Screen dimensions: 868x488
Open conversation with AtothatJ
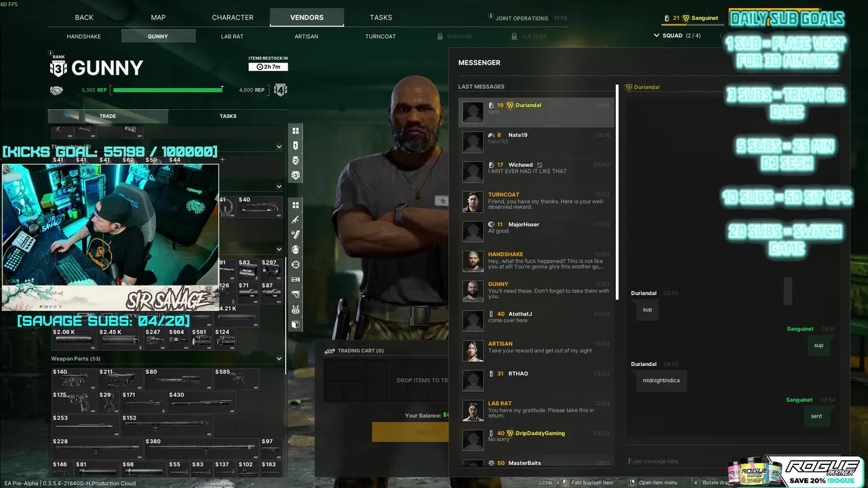tap(536, 321)
